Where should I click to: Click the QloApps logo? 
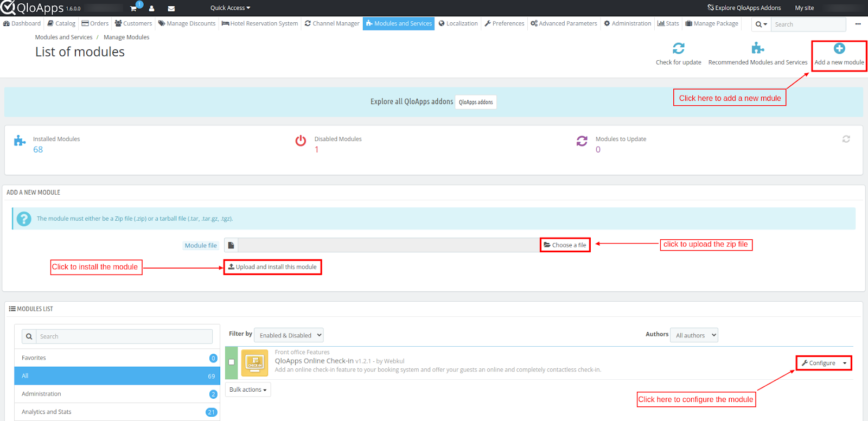33,8
